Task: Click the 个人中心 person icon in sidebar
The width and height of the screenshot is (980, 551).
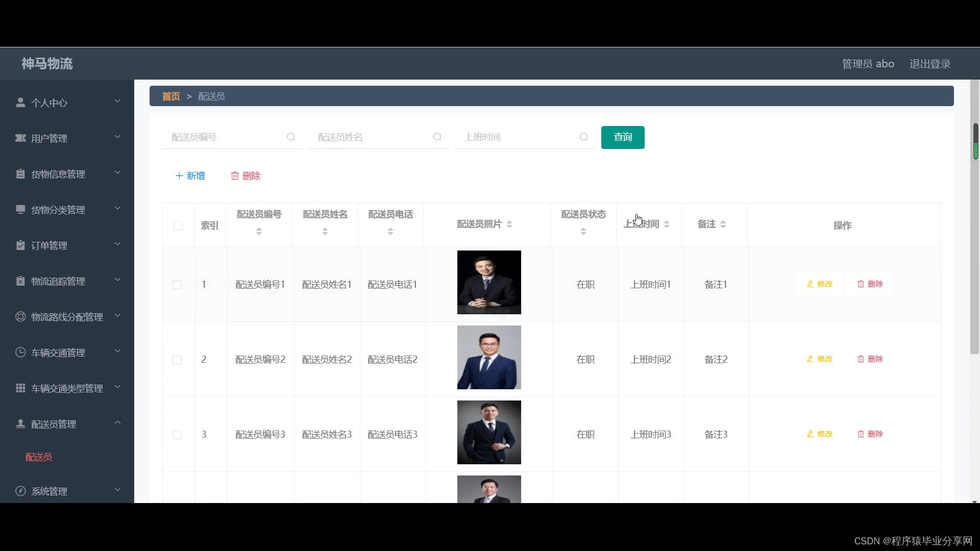Action: click(20, 103)
